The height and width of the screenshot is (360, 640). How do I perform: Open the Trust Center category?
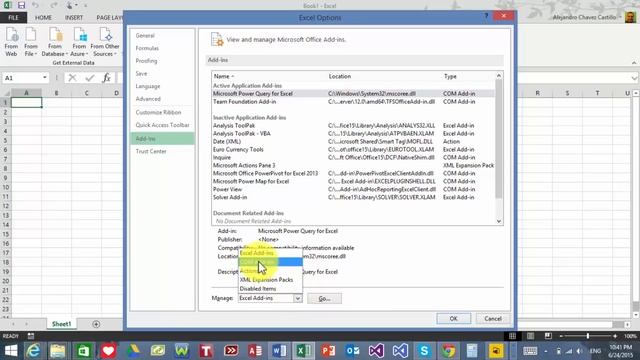151,151
